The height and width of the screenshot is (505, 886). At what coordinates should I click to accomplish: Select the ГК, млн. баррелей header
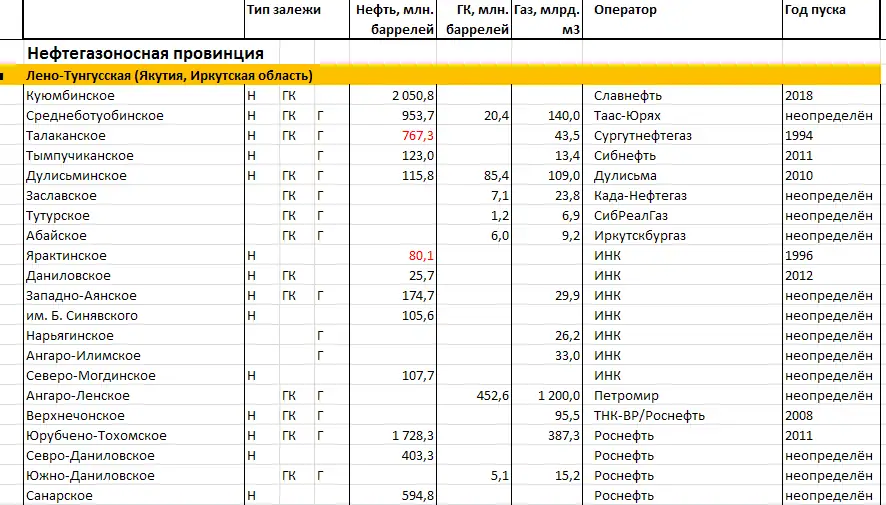point(476,20)
